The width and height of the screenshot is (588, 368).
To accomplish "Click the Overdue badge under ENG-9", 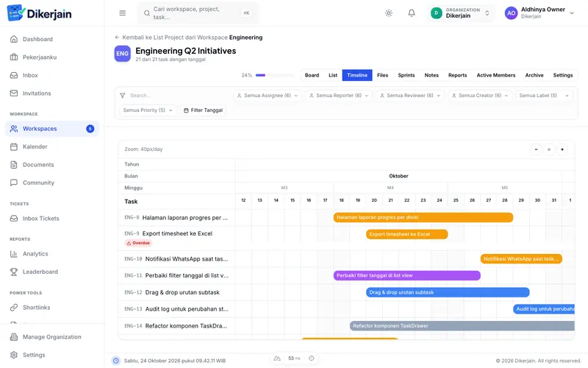I will point(137,243).
